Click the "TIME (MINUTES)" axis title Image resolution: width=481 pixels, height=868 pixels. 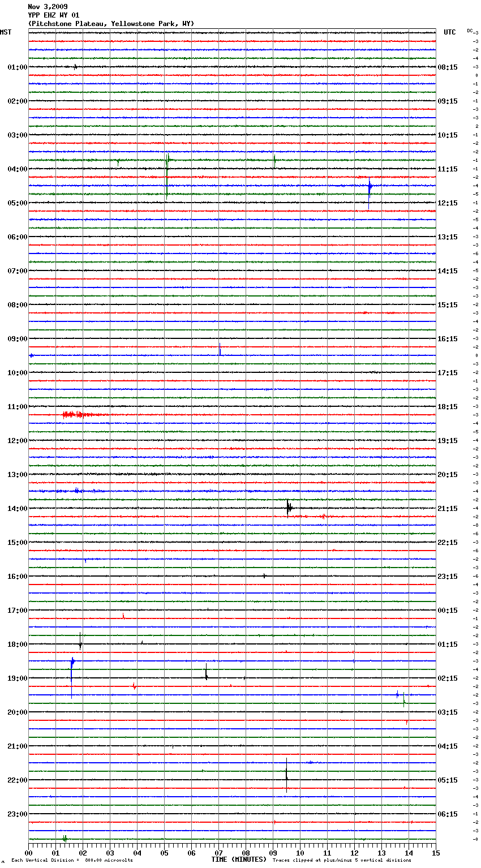tap(239, 860)
